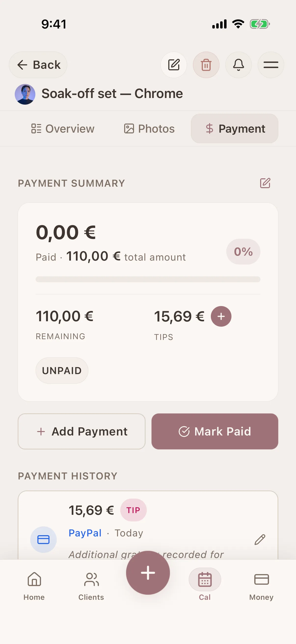The width and height of the screenshot is (296, 644).
Task: Tap the client avatar photo
Action: (25, 94)
